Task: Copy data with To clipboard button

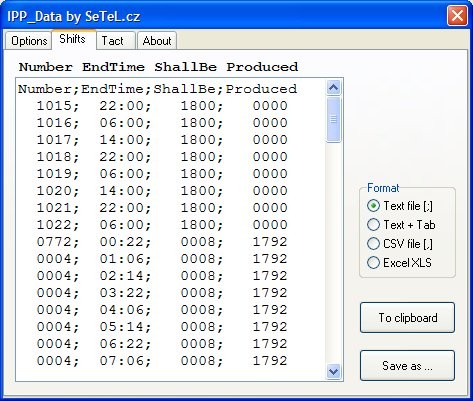Action: click(x=407, y=317)
